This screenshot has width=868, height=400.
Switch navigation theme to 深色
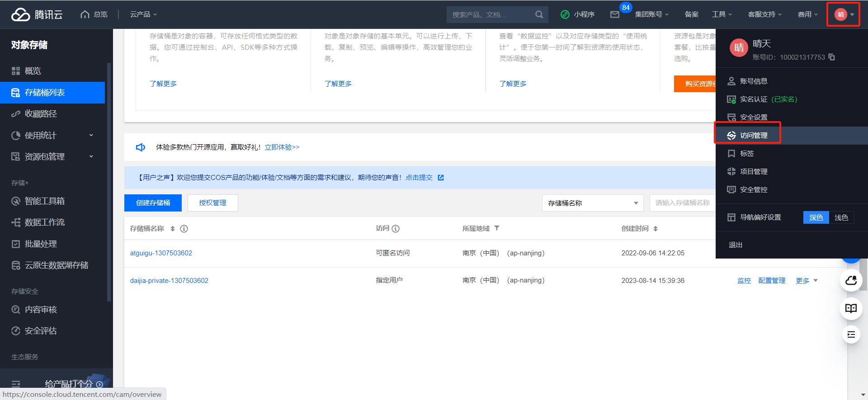click(816, 217)
